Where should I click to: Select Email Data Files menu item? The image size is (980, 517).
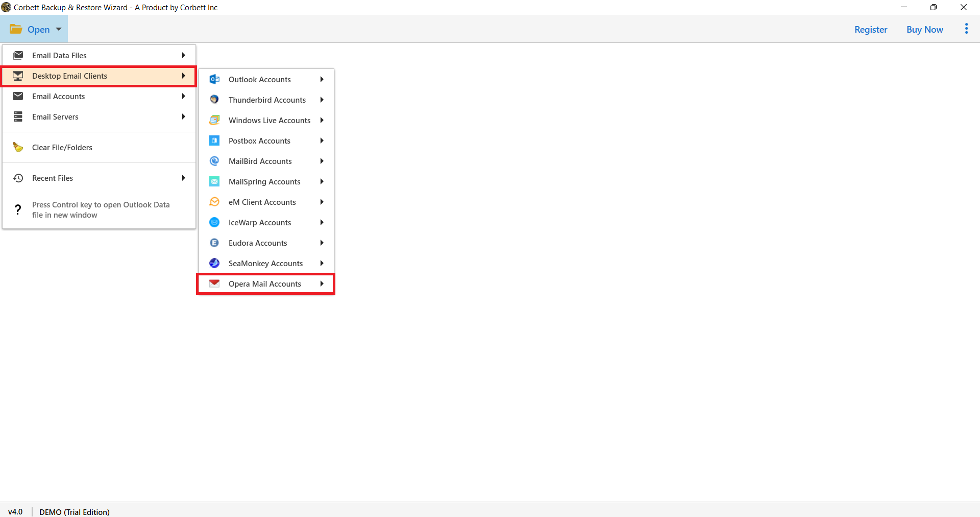coord(99,55)
